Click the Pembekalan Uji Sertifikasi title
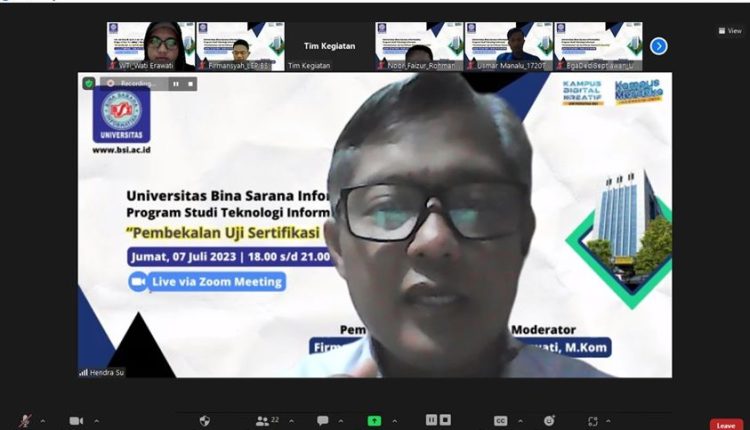 (225, 232)
